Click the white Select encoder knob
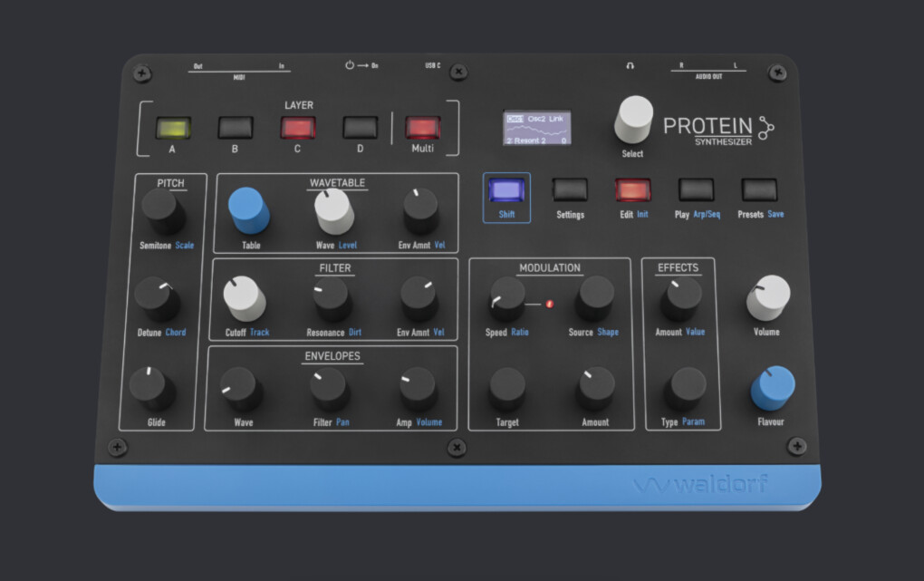 pos(633,119)
